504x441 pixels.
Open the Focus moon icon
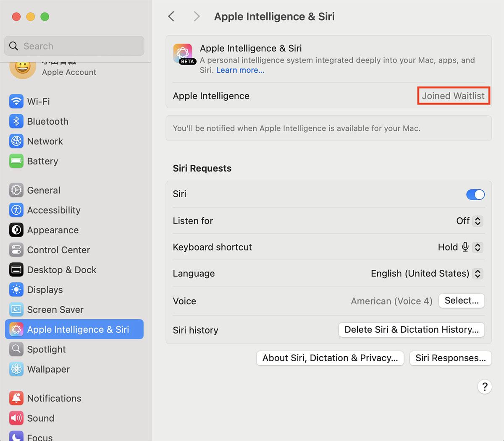(x=16, y=436)
